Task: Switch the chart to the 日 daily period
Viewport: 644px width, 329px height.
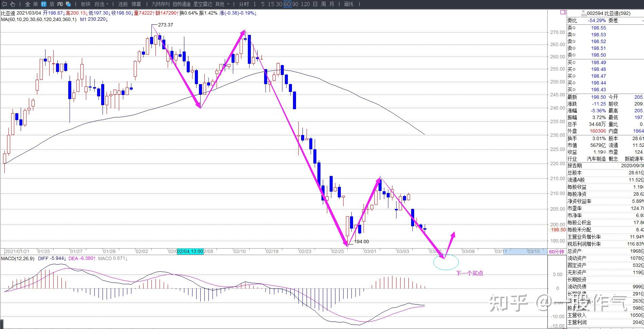Action: [x=315, y=4]
